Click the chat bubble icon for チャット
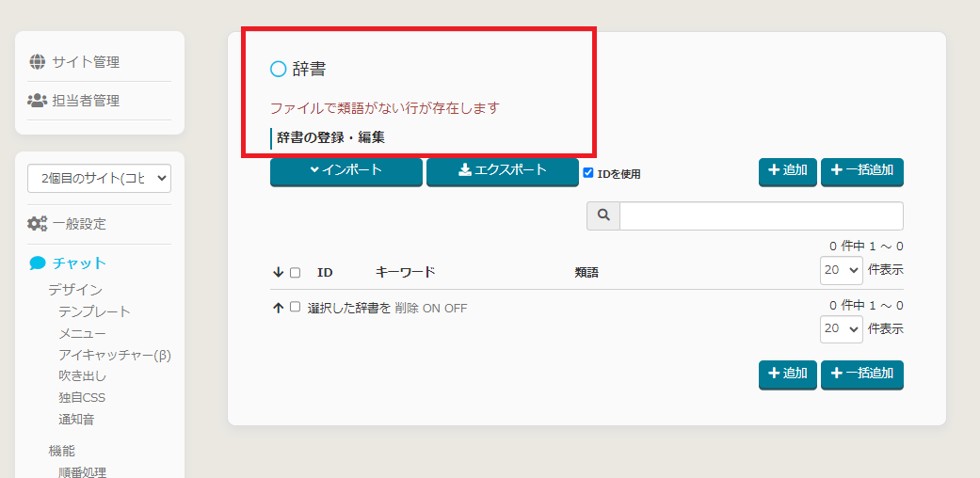Screen dimensions: 980x478 click(38, 263)
